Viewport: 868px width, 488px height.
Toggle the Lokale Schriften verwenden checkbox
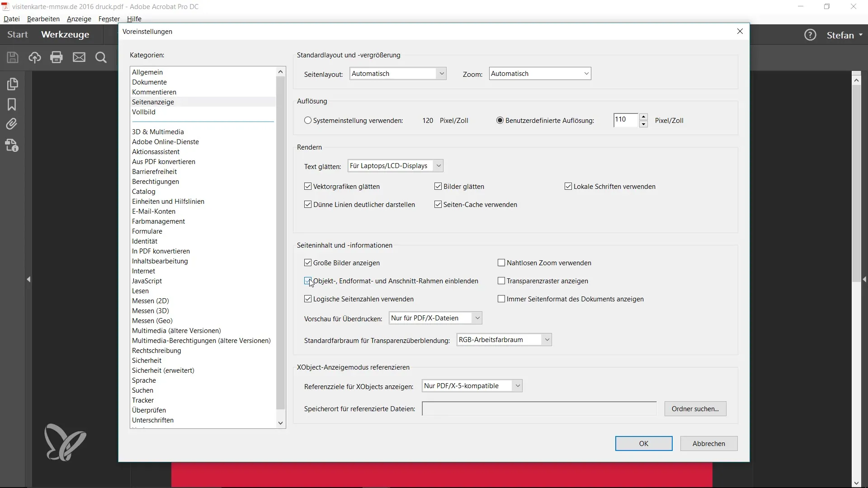point(568,187)
